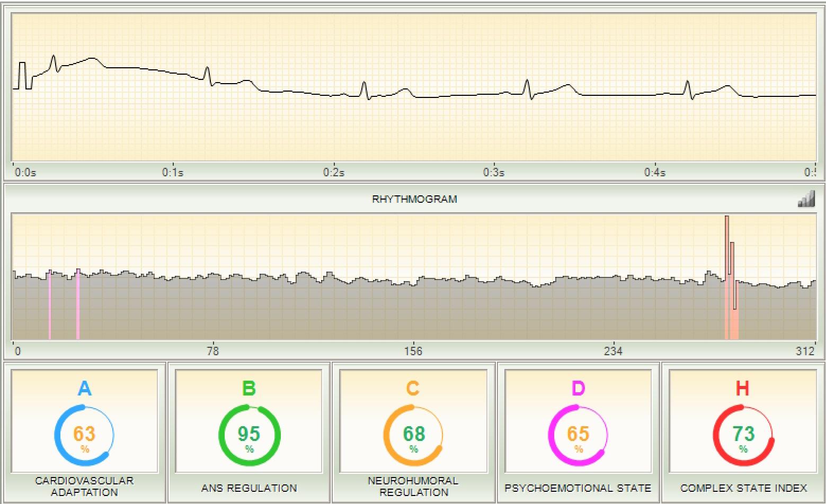Screen dimensions: 826x504
Task: Click the Cardiovascular Adaptation label
Action: (84, 486)
